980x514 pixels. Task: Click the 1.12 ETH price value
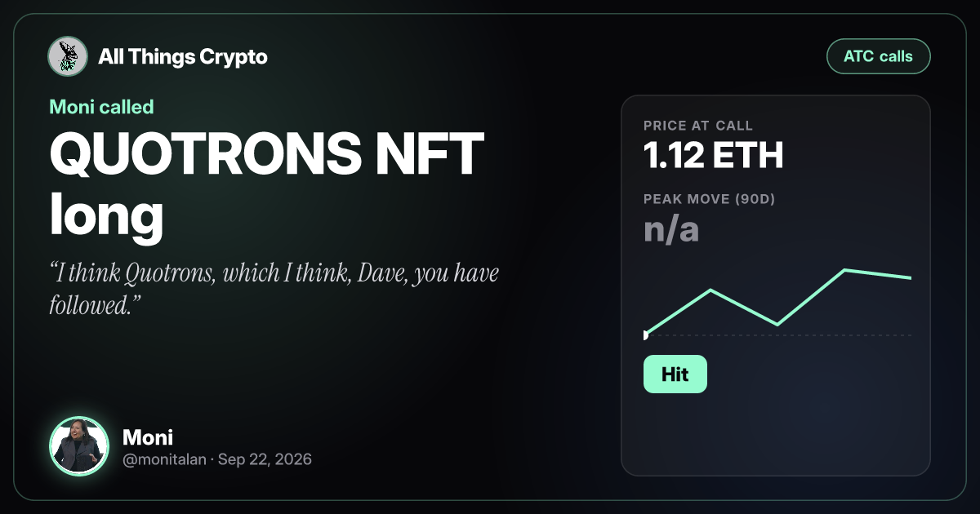pyautogui.click(x=713, y=155)
